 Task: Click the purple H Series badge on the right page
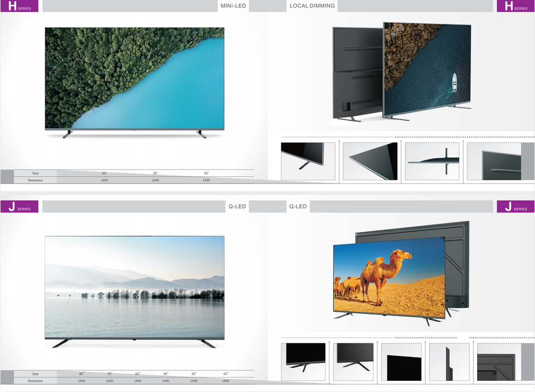coord(515,6)
